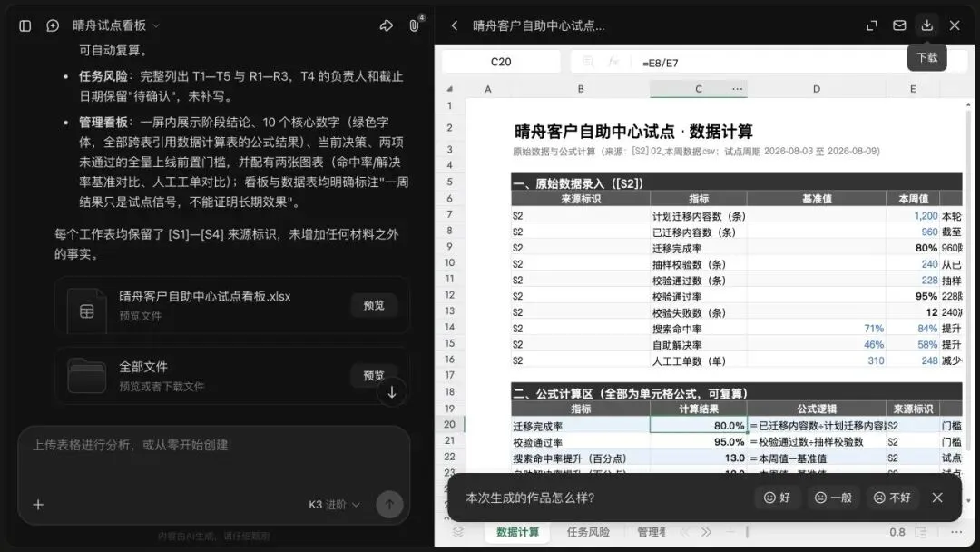Select column D header
The width and height of the screenshot is (980, 552).
(x=817, y=89)
